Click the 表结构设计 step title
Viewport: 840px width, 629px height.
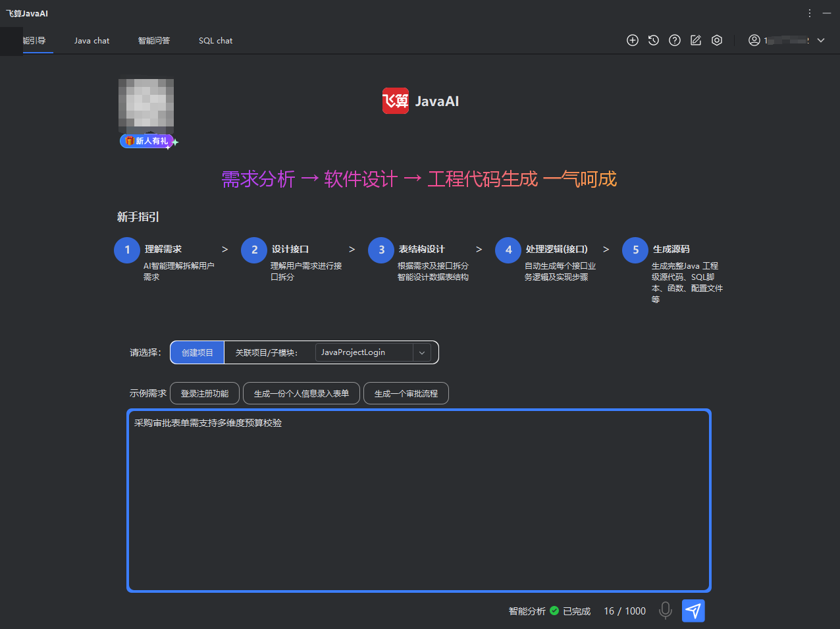click(x=422, y=249)
